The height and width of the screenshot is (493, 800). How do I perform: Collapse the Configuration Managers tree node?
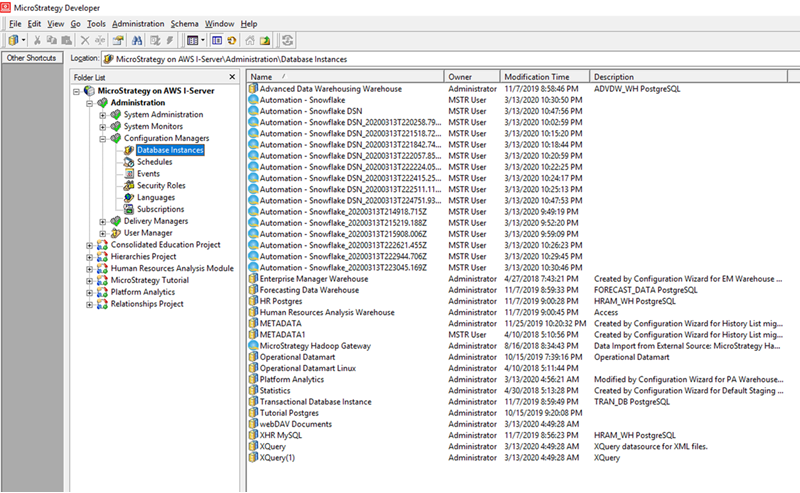(x=103, y=139)
